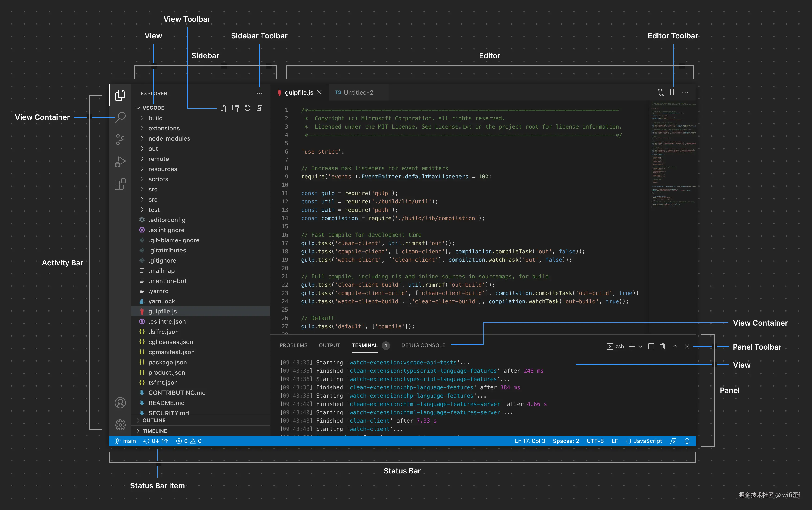Collapse the VSCODE folder section
Screen dimensions: 812x510
click(138, 108)
